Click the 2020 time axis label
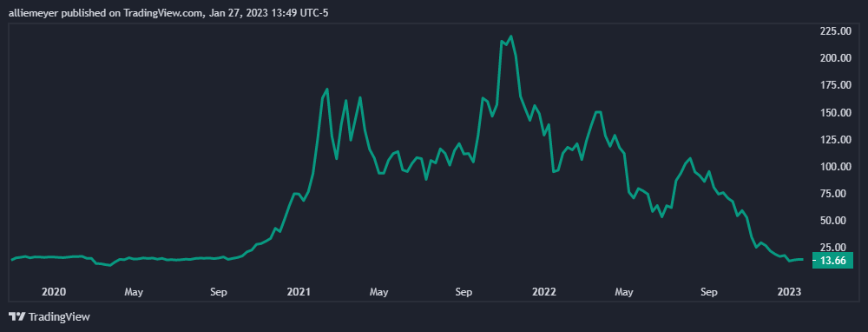The image size is (868, 332). (54, 291)
